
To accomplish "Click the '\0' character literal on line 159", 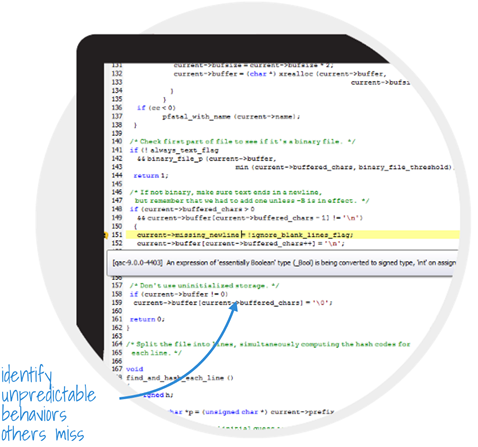I will [x=321, y=303].
